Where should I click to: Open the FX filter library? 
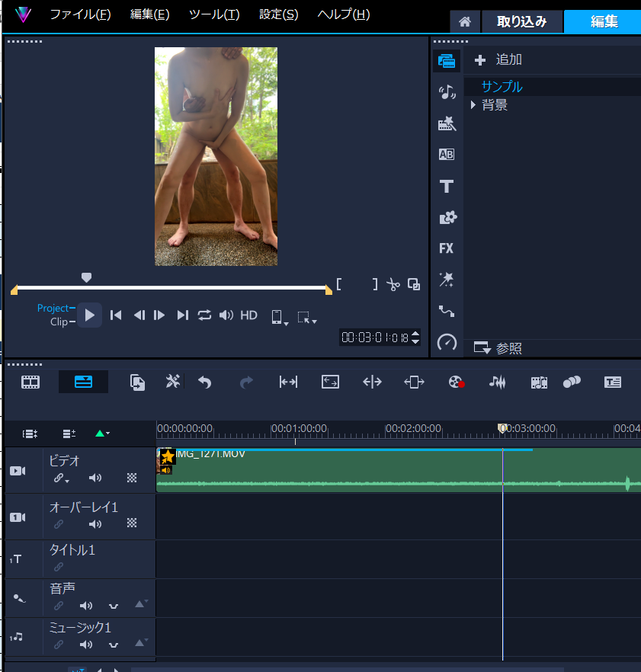coord(447,248)
